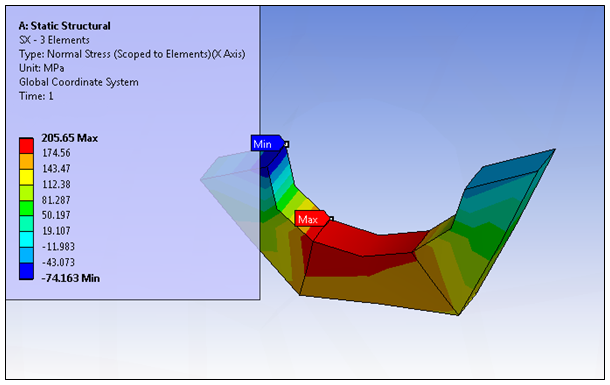Click the Global Coordinate System text

79,82
